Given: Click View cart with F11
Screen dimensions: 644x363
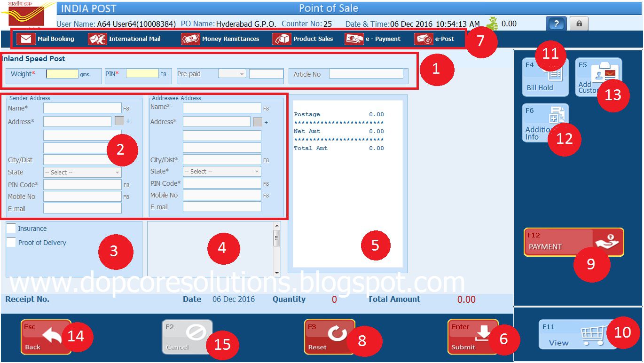Looking at the screenshot, I should (573, 334).
